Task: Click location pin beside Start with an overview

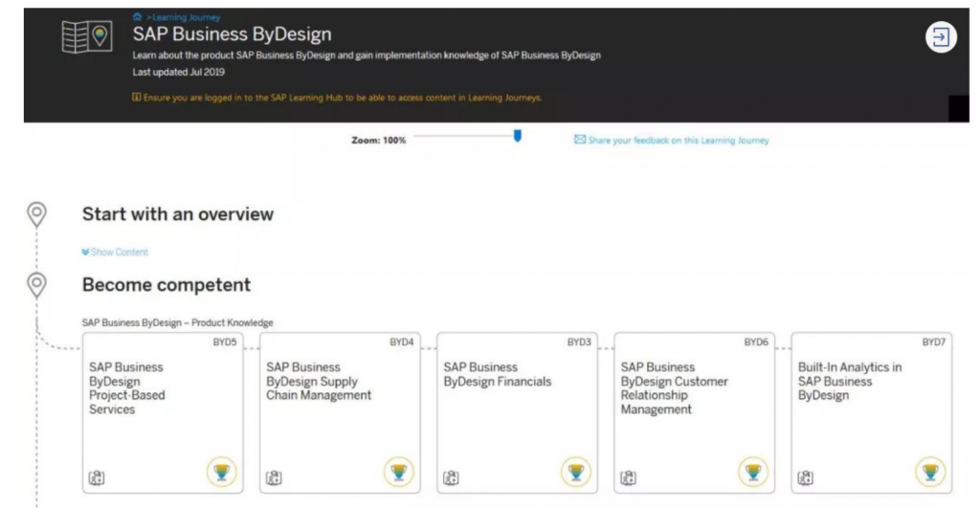Action: [x=36, y=214]
